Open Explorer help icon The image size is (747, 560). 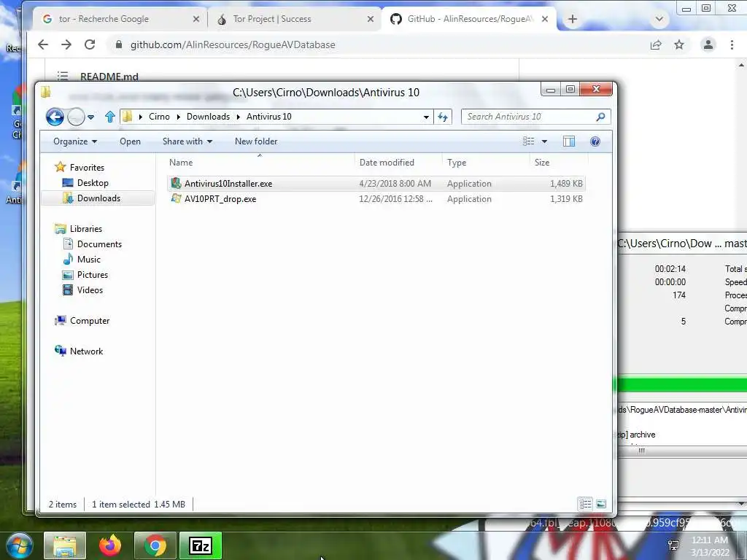pyautogui.click(x=595, y=141)
